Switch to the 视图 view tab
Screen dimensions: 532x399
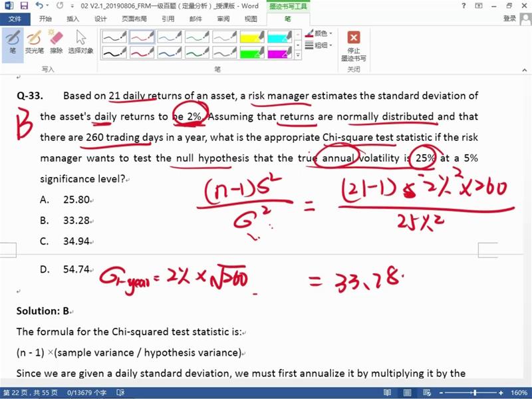(x=251, y=19)
